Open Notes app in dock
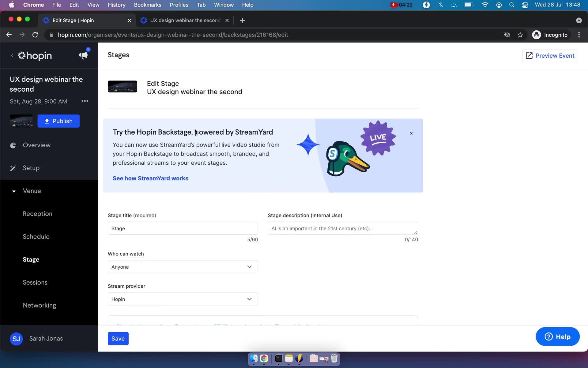This screenshot has width=588, height=368. (289, 358)
